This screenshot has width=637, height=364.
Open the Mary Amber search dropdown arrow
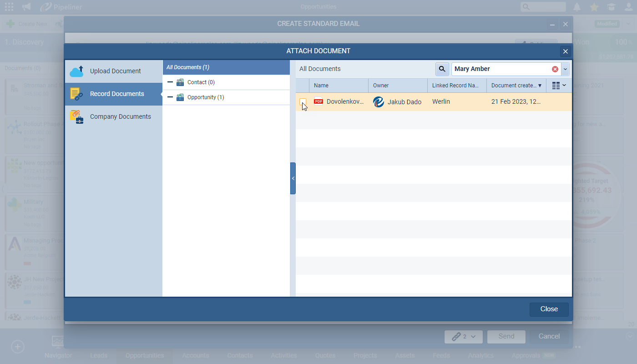tap(565, 69)
